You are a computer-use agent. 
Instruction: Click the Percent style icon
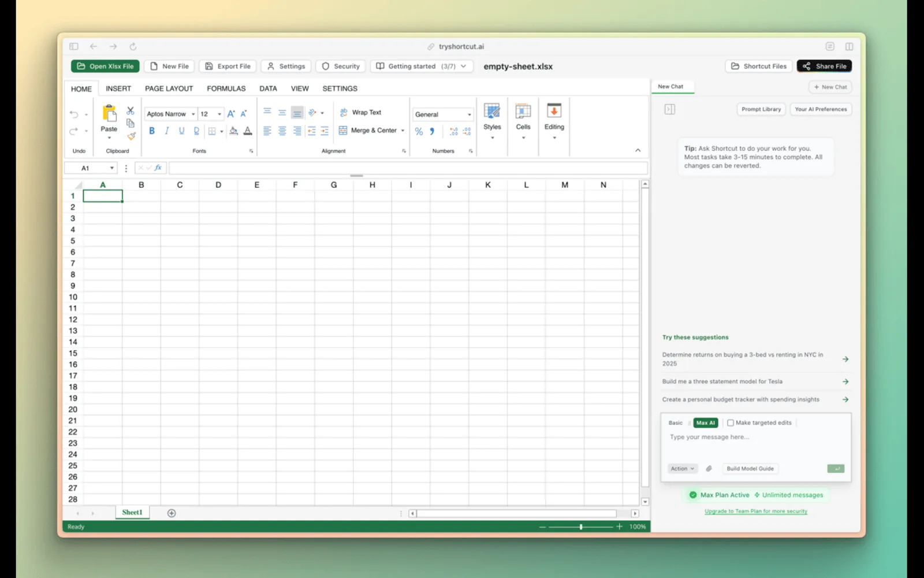(x=419, y=132)
